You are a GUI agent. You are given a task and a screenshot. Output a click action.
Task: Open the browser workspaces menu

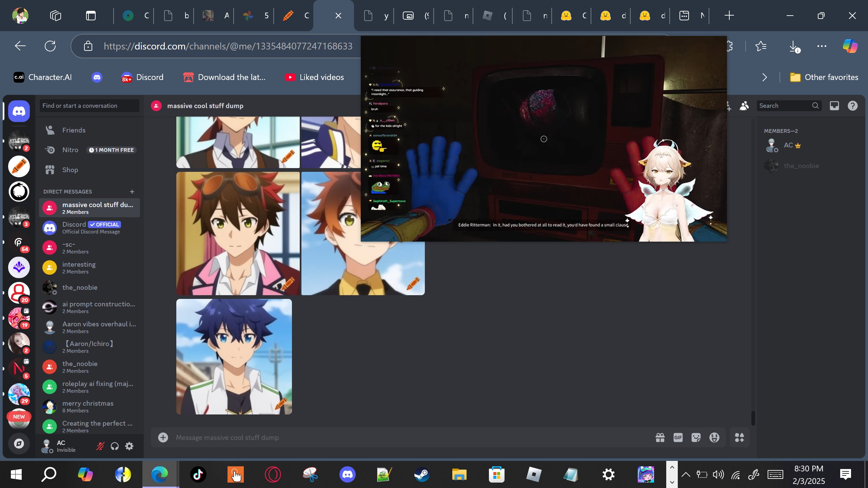tap(56, 16)
